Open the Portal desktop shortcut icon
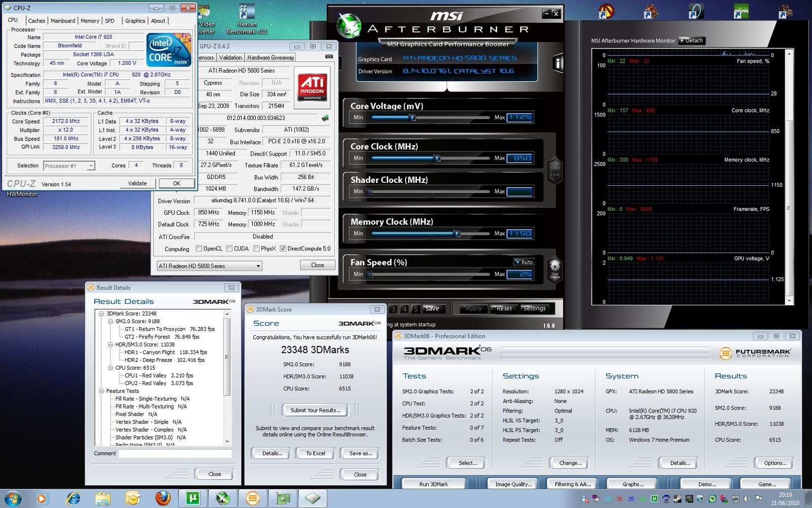 (696, 12)
